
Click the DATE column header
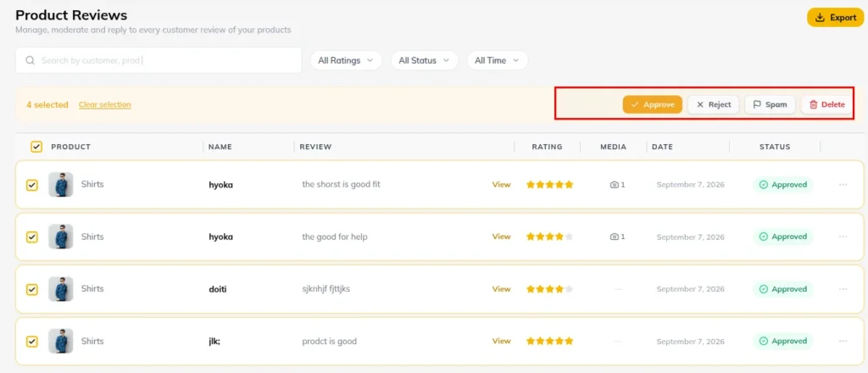click(x=661, y=147)
